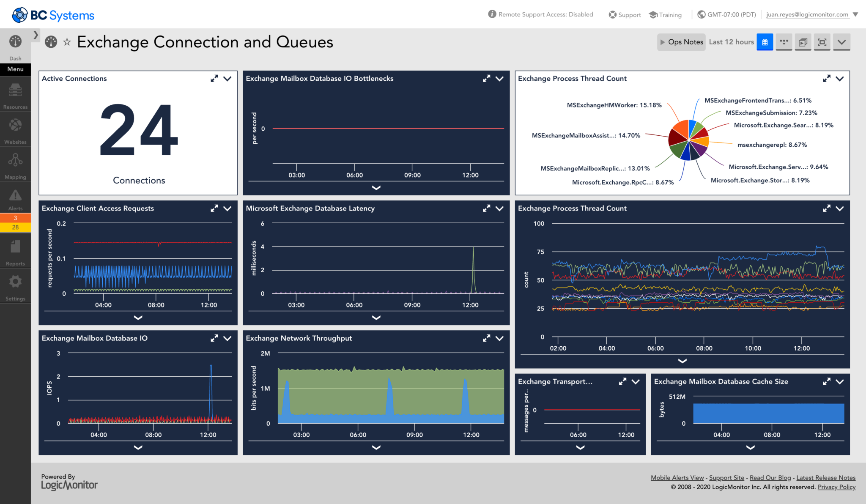
Task: Open Reports in the sidebar
Action: (15, 250)
